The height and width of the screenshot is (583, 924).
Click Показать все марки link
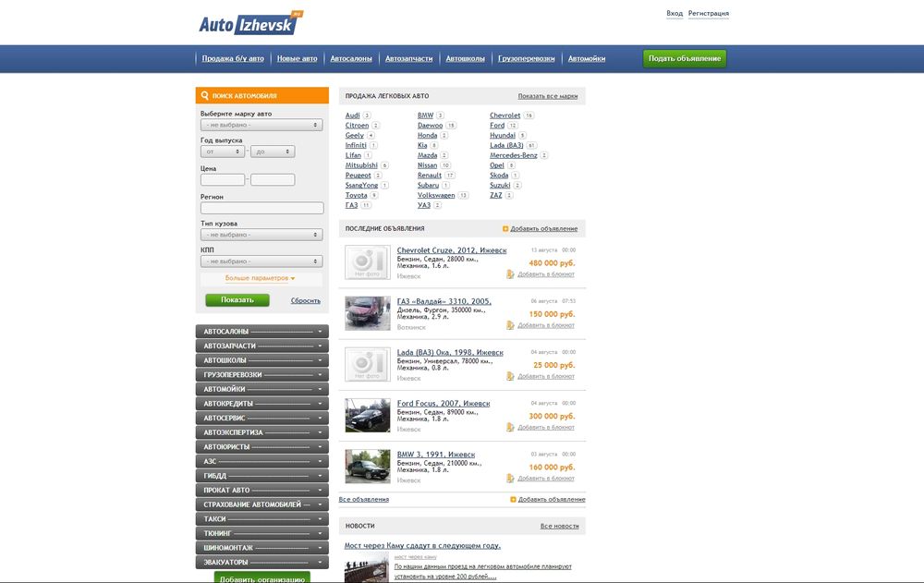pyautogui.click(x=547, y=96)
